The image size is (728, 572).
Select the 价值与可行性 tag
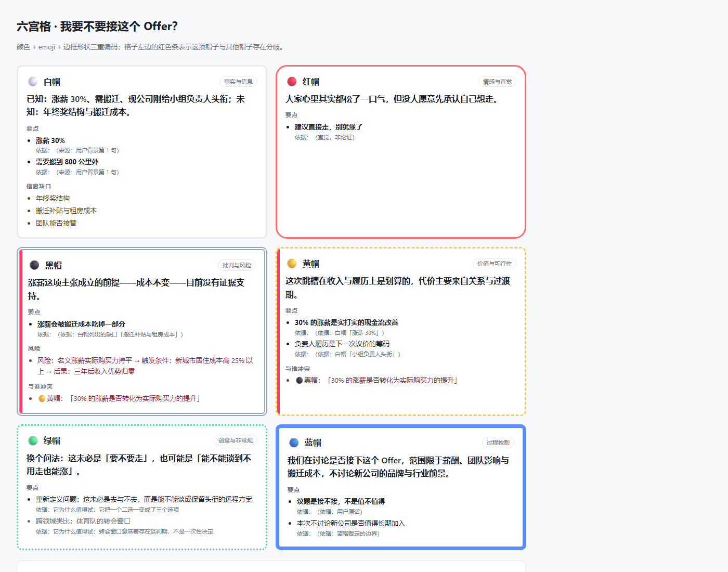coord(495,264)
